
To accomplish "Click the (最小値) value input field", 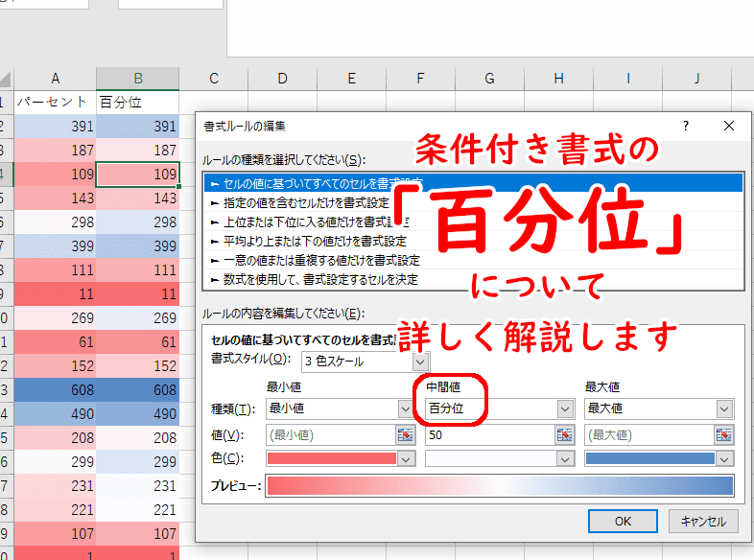I will (x=331, y=435).
